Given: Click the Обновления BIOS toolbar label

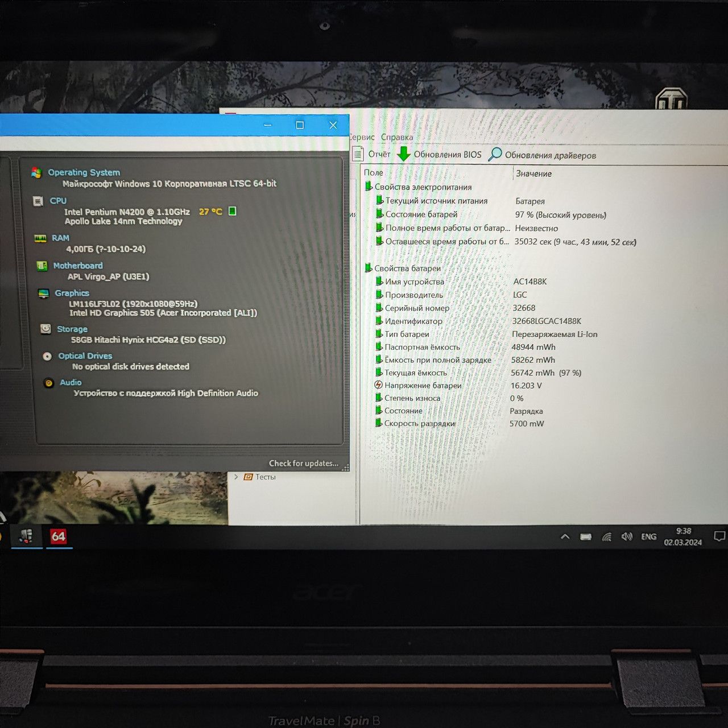Looking at the screenshot, I should click(x=448, y=155).
